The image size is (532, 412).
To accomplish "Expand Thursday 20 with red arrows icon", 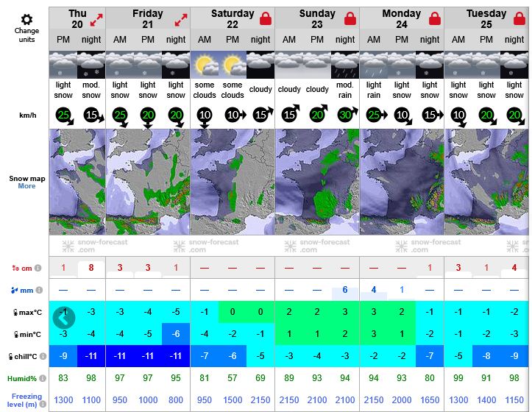I will [x=96, y=20].
